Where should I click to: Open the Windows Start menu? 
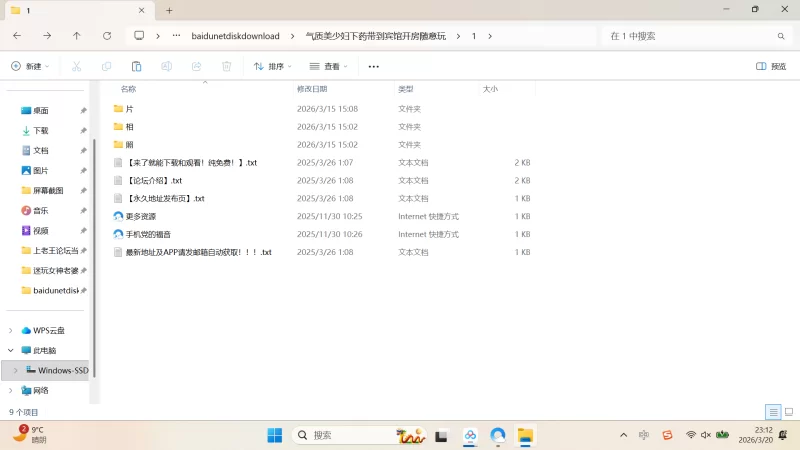pos(274,435)
